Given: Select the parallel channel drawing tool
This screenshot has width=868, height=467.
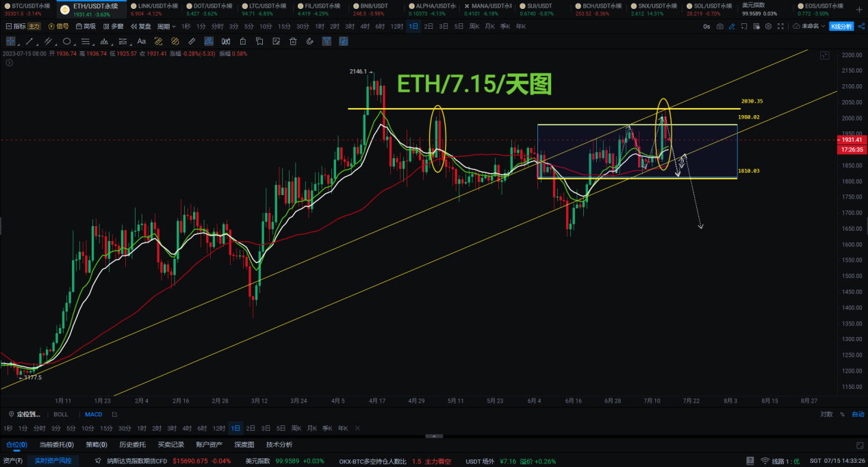Looking at the screenshot, I should pos(48,41).
